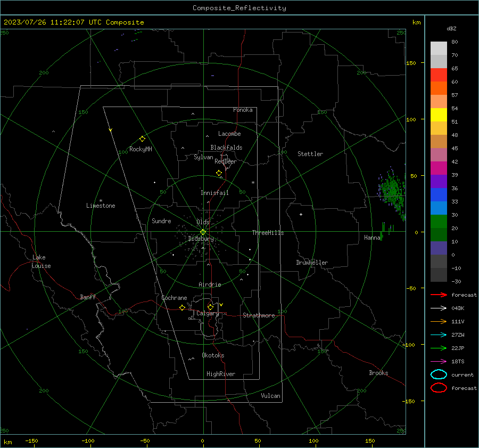Click the Okotoks city label
This screenshot has height=448, width=479.
tap(213, 355)
